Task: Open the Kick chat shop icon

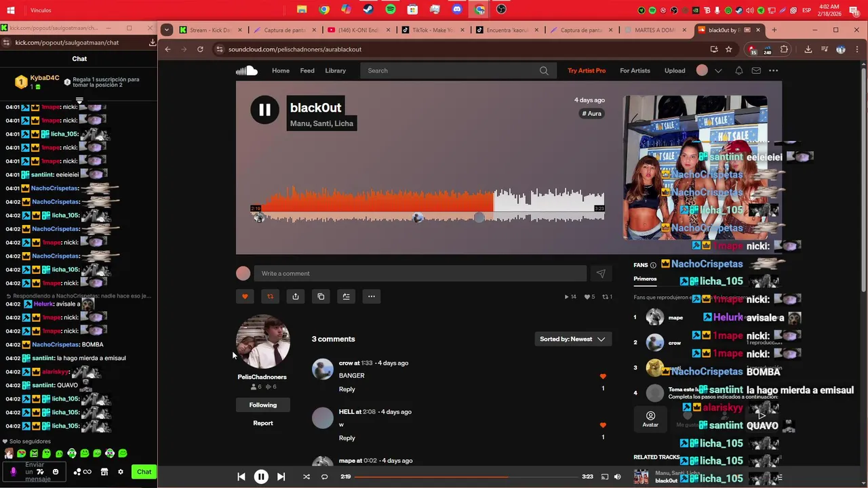Action: coord(104,472)
